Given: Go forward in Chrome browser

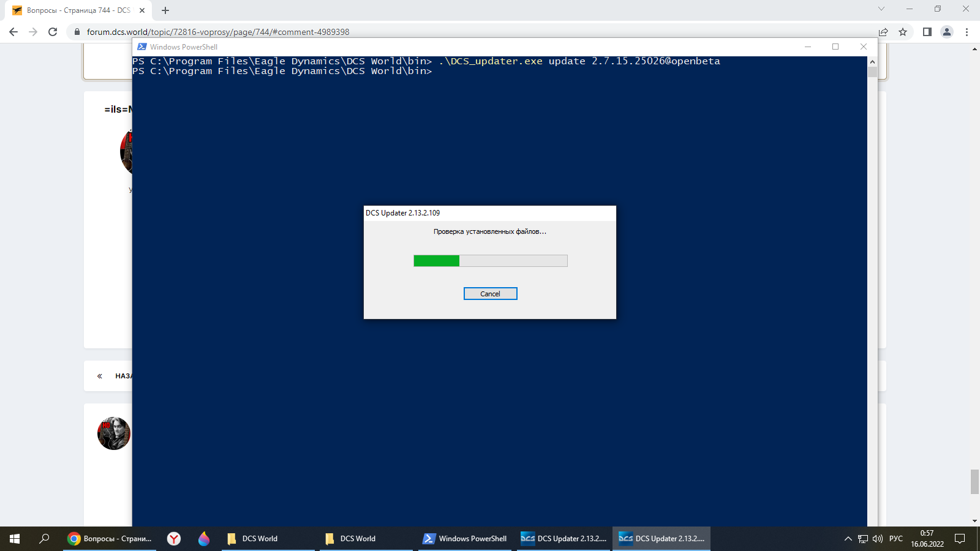Looking at the screenshot, I should point(33,32).
